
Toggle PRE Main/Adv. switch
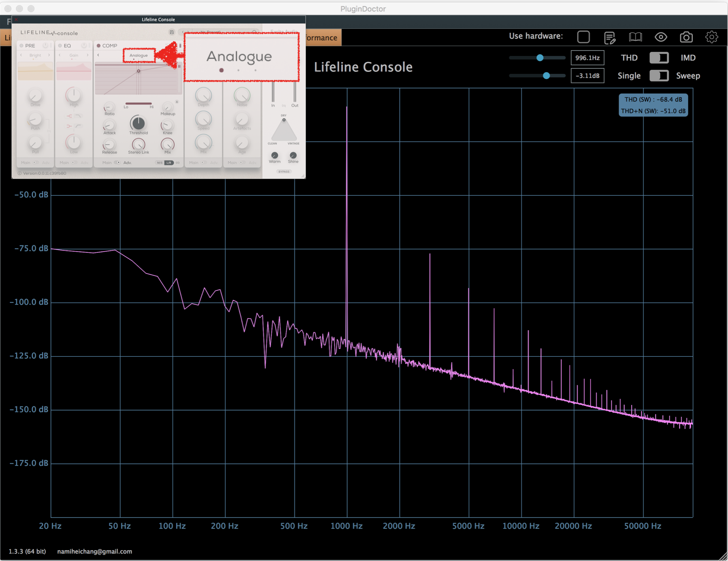coord(36,162)
